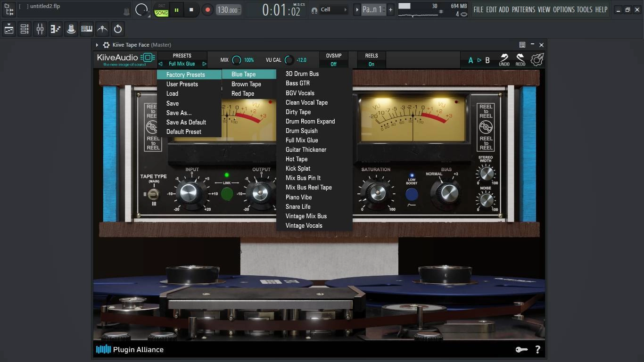
Task: Open the pattern selector Pa..n 1
Action: (x=374, y=9)
